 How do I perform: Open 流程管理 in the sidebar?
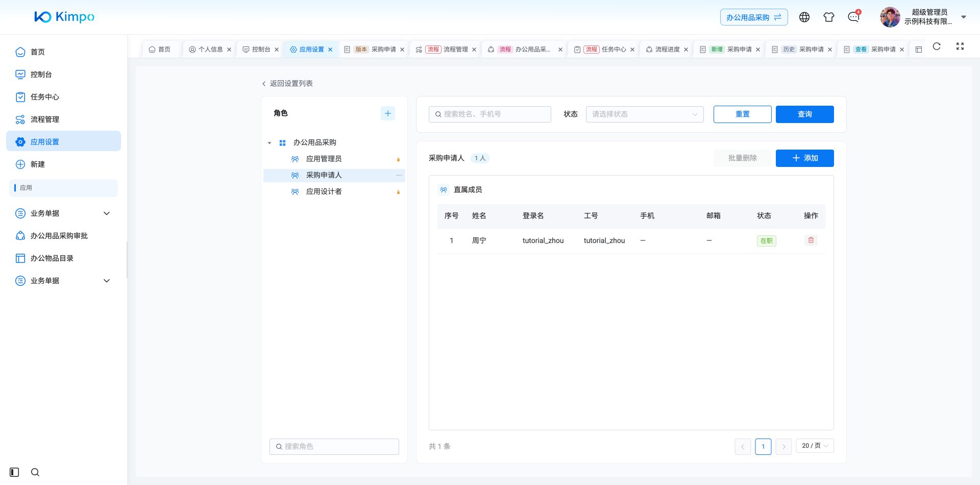click(63, 119)
